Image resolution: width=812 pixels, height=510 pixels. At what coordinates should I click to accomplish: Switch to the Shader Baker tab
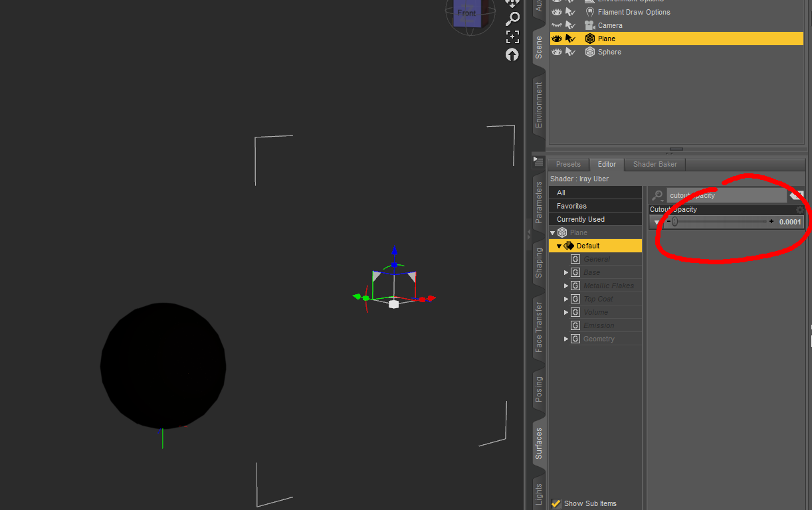pyautogui.click(x=655, y=164)
